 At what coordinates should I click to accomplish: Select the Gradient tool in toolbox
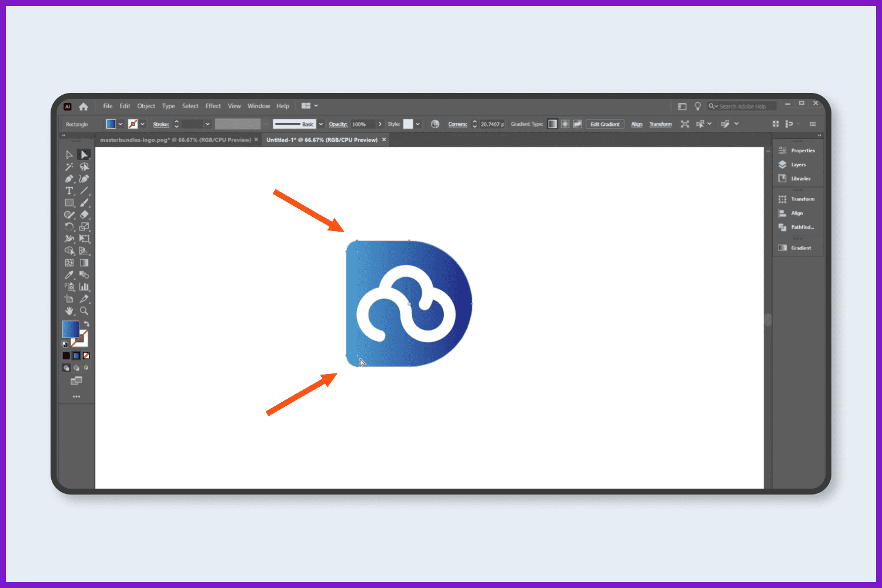(x=84, y=263)
